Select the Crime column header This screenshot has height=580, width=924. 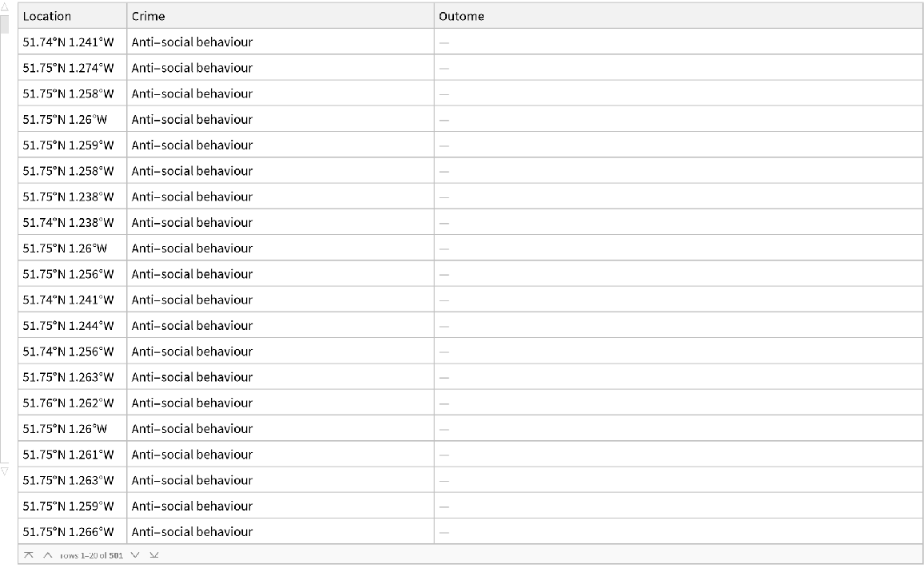point(280,16)
